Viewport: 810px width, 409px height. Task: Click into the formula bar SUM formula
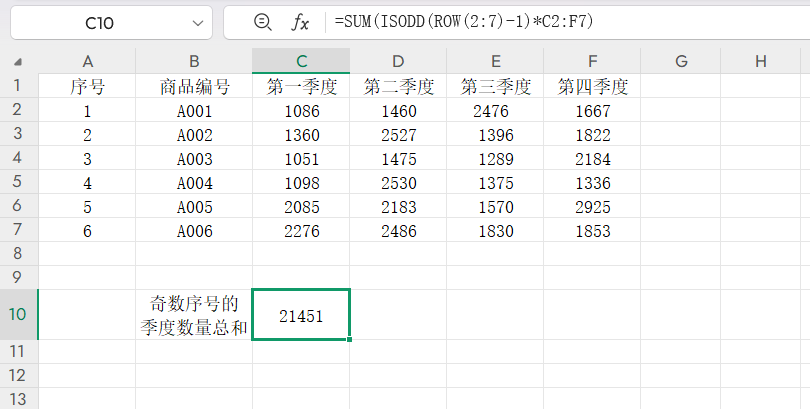(500, 22)
